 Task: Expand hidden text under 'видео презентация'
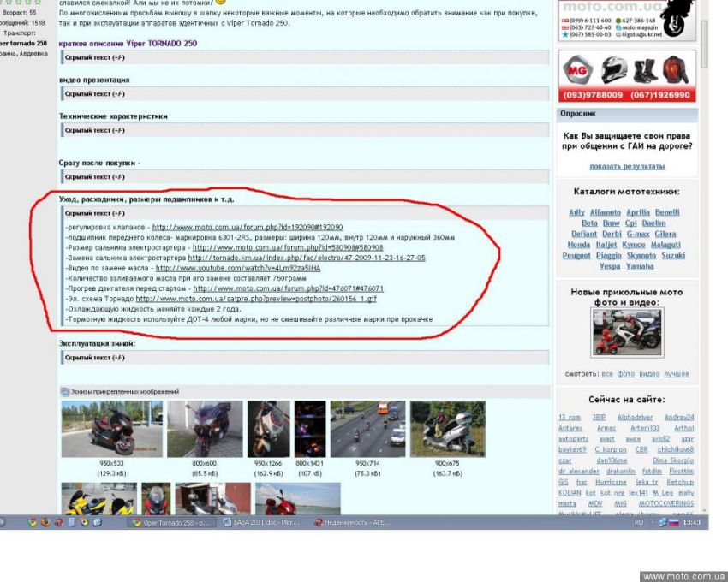(x=95, y=93)
